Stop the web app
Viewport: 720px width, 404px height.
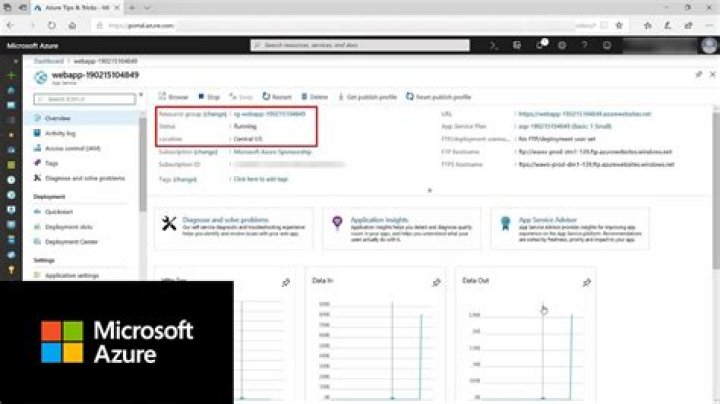(x=209, y=97)
